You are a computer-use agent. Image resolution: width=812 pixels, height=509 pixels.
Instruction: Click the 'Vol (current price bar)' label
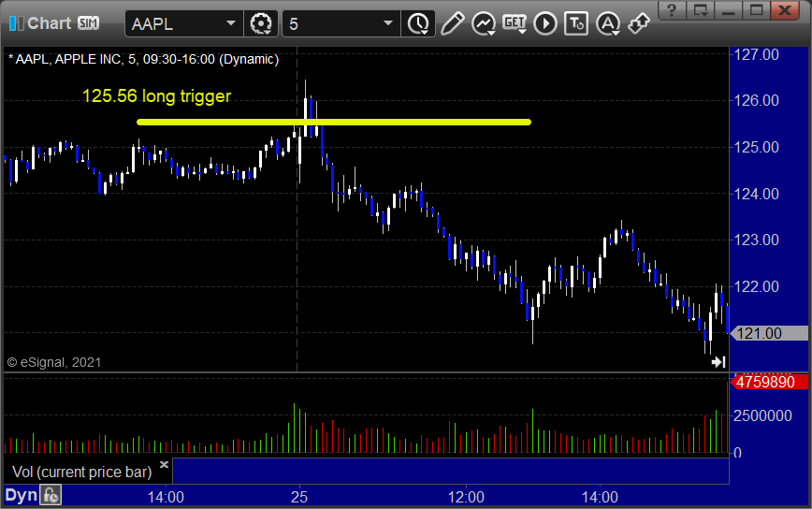click(81, 472)
